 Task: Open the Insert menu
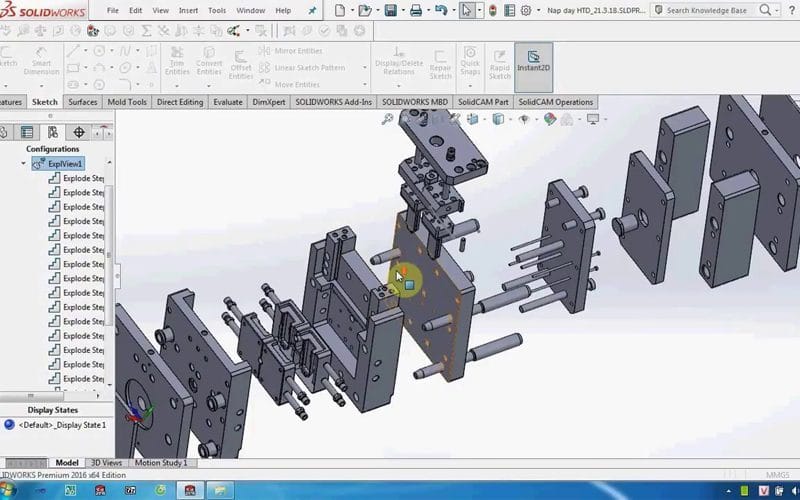pos(188,10)
